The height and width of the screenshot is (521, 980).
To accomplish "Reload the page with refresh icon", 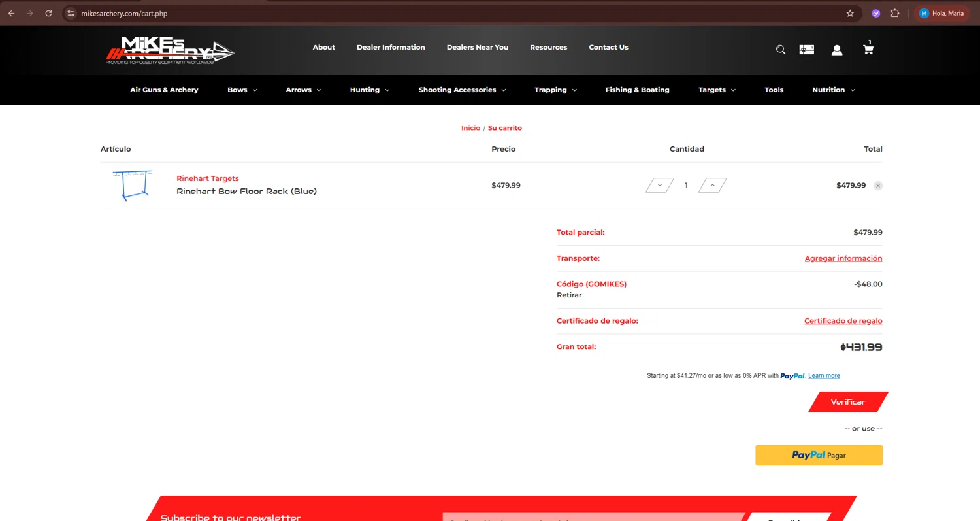I will tap(48, 13).
